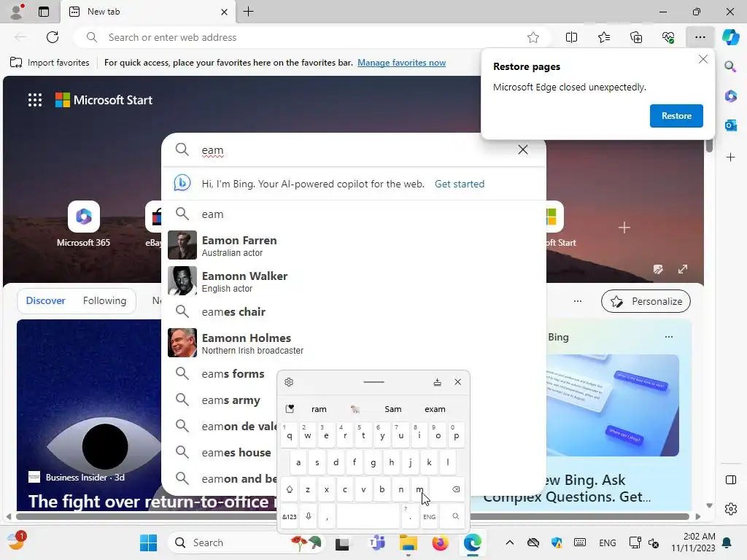Tap the microphone dictation key
Image resolution: width=747 pixels, height=560 pixels.
click(x=309, y=517)
